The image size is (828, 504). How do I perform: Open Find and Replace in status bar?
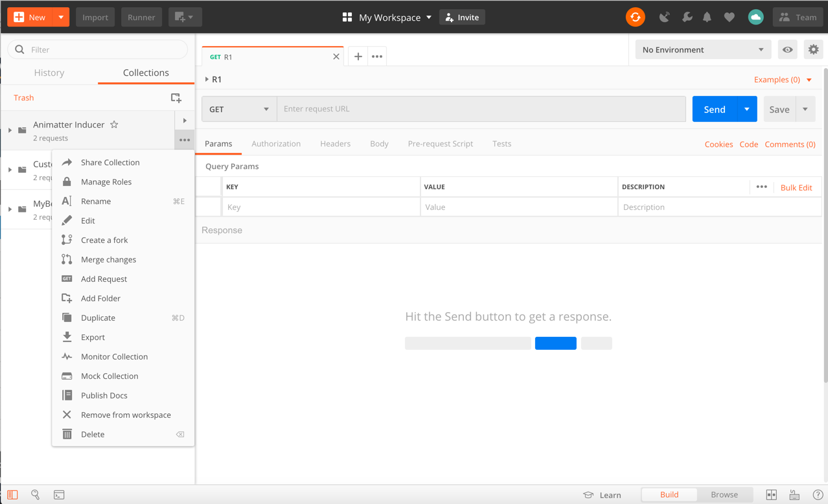tap(36, 495)
